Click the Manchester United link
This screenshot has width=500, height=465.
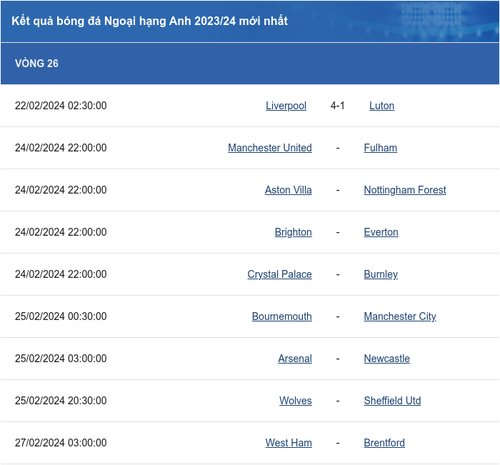270,148
